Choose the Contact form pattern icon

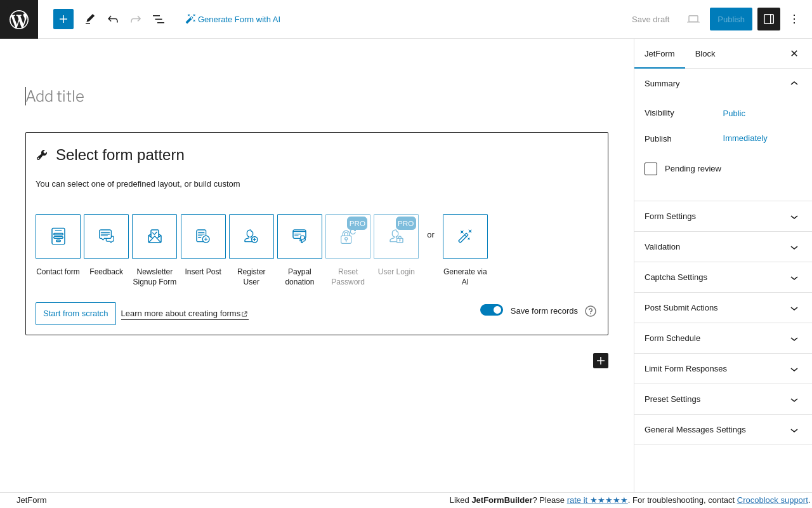pyautogui.click(x=58, y=236)
